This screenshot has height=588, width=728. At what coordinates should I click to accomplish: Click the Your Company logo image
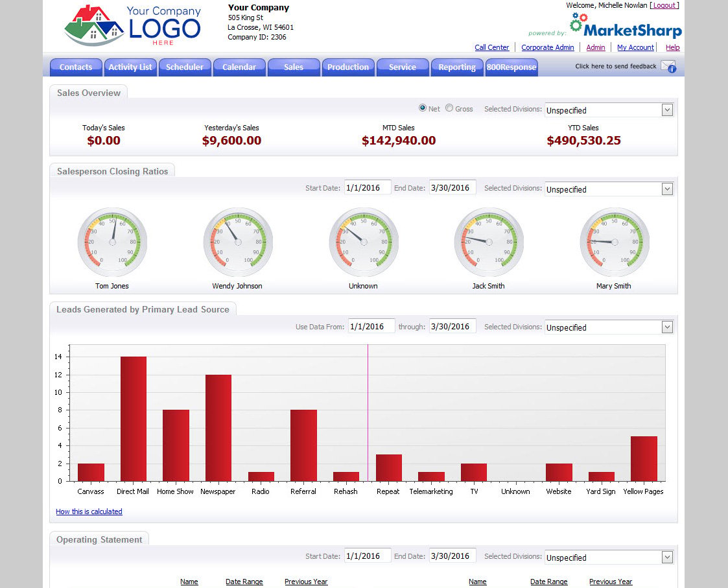point(133,25)
